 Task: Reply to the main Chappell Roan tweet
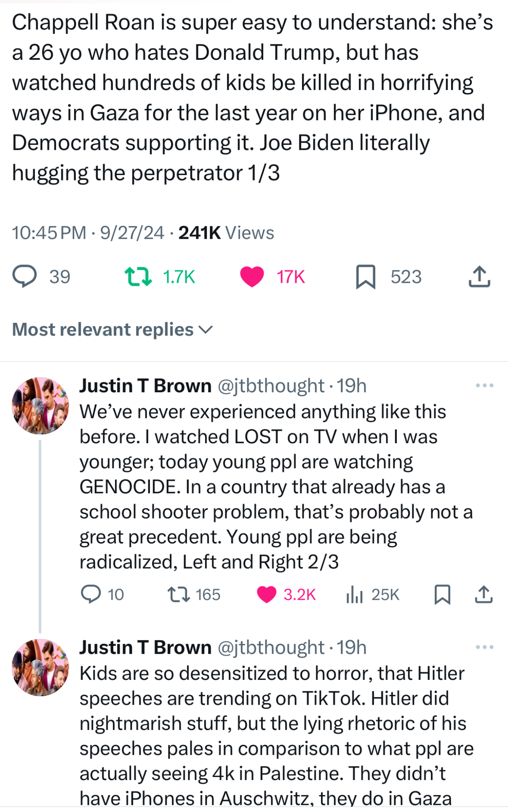click(x=25, y=277)
